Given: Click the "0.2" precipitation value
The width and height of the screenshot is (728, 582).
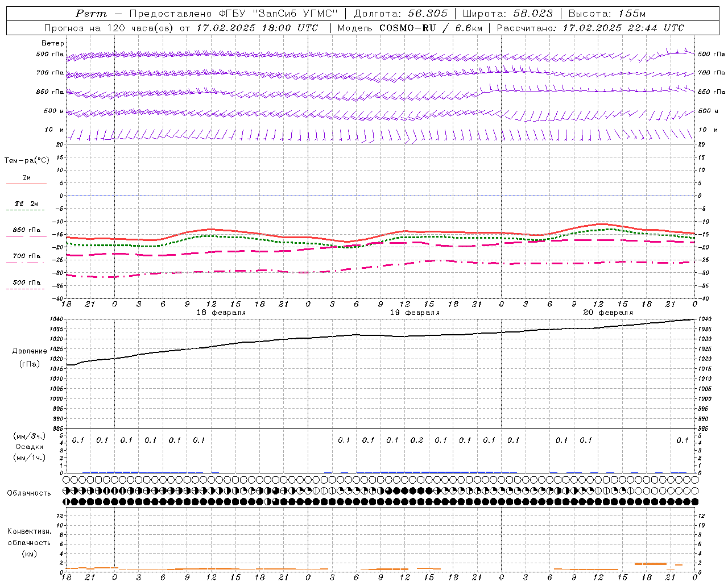Looking at the screenshot, I should click(417, 440).
